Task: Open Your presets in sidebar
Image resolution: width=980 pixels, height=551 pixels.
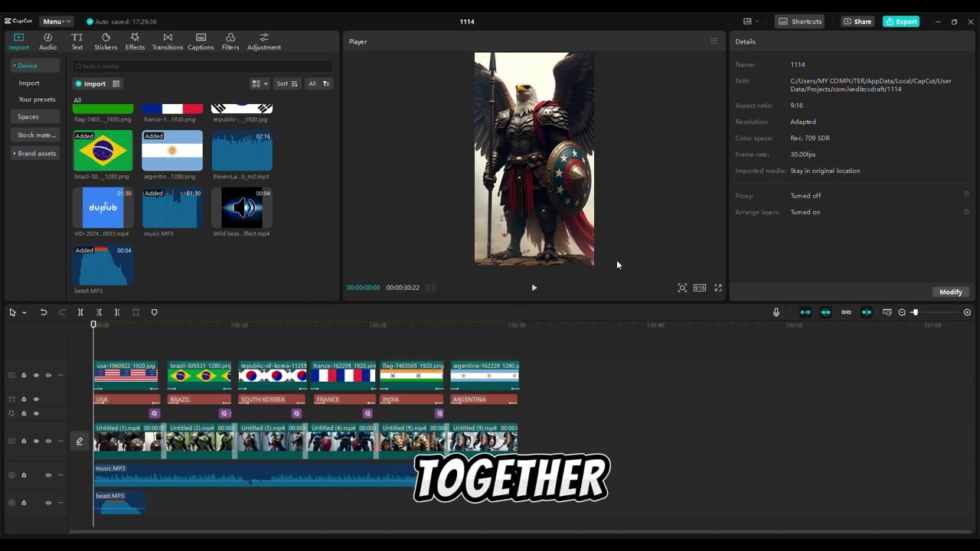Action: point(37,99)
